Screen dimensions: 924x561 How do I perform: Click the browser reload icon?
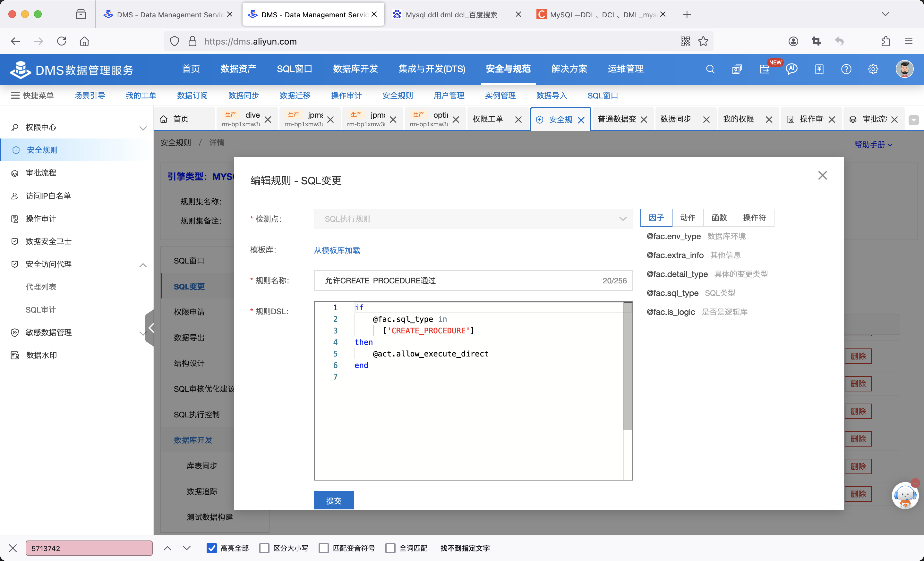(62, 41)
